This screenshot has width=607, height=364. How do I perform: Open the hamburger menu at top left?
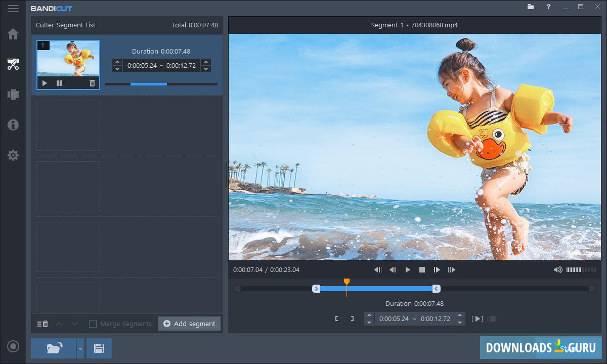13,8
